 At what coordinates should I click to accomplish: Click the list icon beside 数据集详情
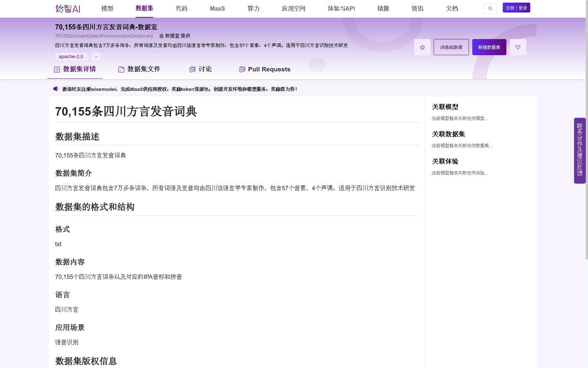pyautogui.click(x=57, y=69)
